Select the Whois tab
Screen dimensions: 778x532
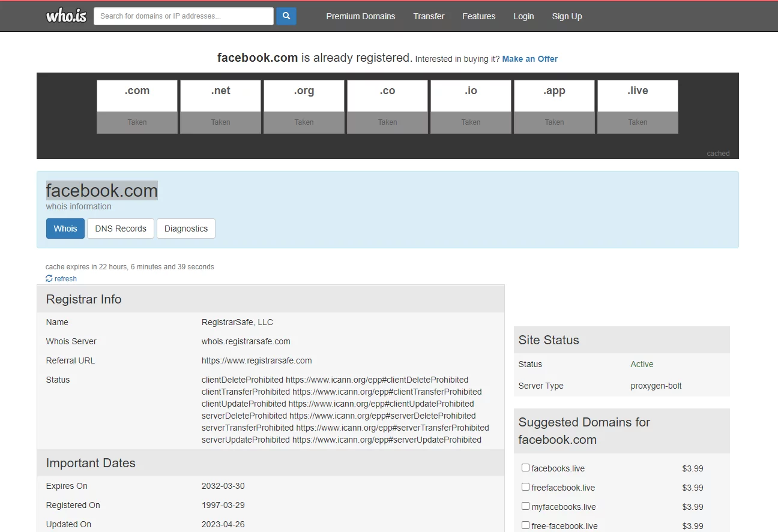pyautogui.click(x=65, y=229)
